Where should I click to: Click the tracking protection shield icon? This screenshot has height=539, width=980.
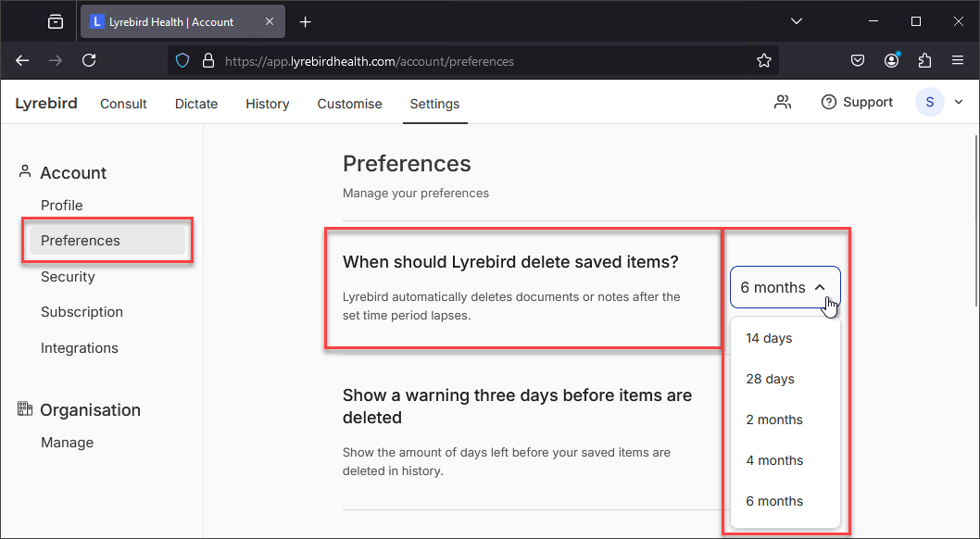coord(182,60)
